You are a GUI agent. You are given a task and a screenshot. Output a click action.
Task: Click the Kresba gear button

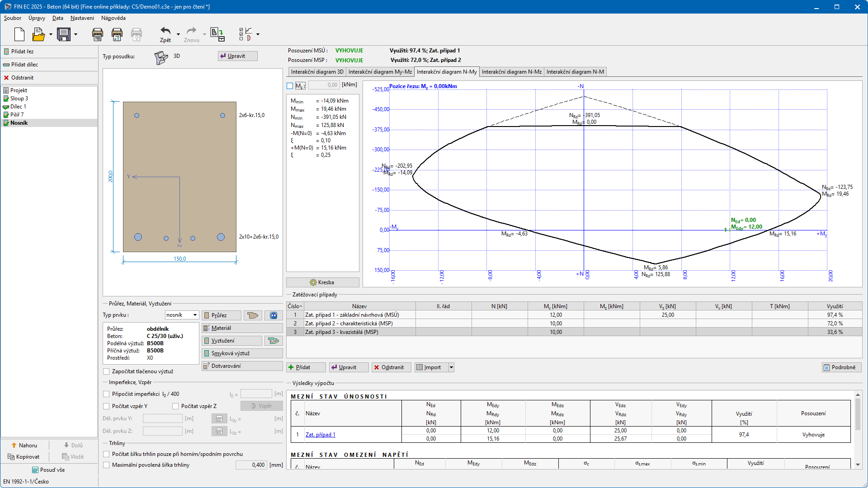(x=322, y=282)
